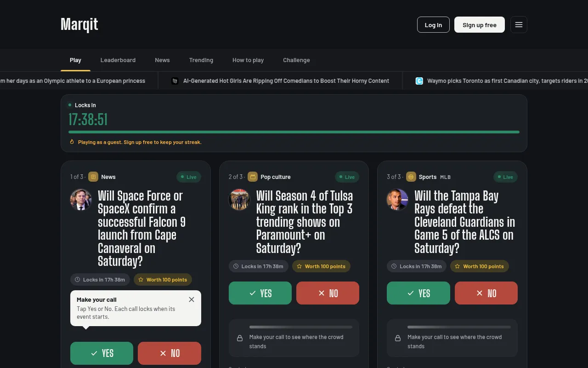
Task: Click the Sports category icon
Action: tap(411, 177)
